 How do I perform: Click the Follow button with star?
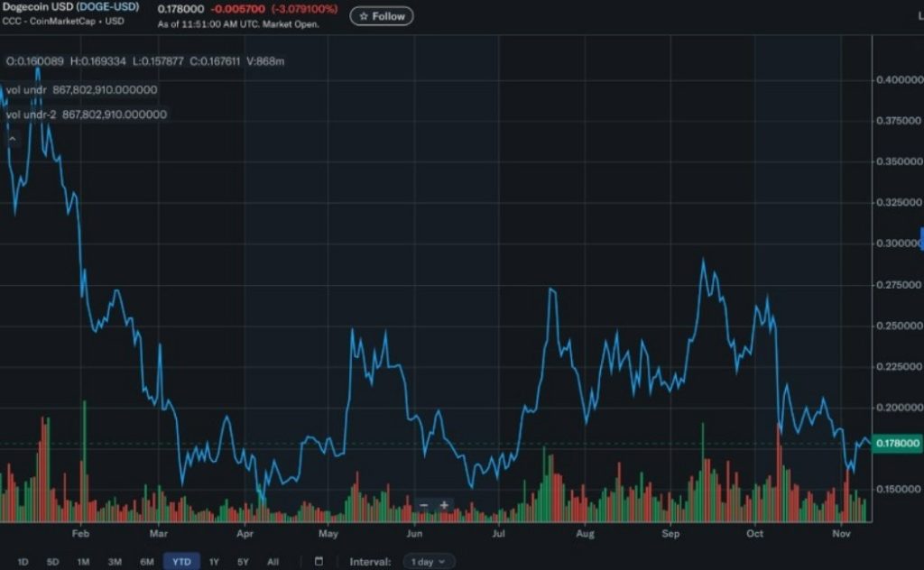click(x=381, y=16)
